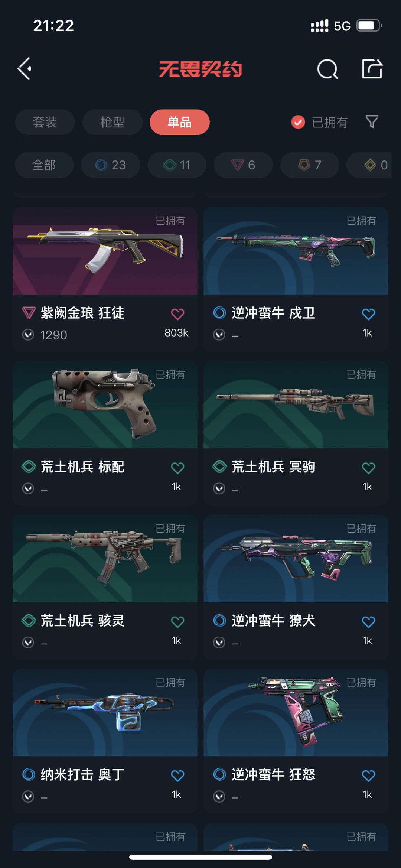Open the filter funnel icon
Viewport: 401px width, 868px height.
[x=372, y=122]
